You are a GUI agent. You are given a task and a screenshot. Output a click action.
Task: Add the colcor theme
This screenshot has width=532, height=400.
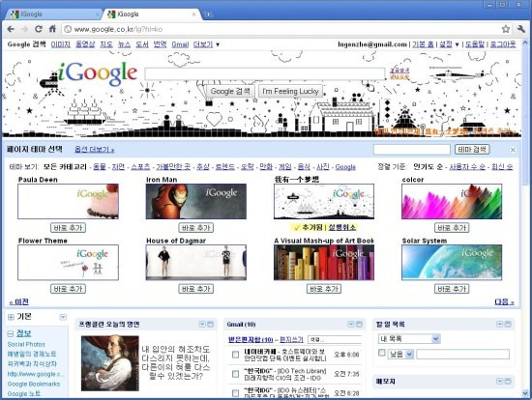452,228
